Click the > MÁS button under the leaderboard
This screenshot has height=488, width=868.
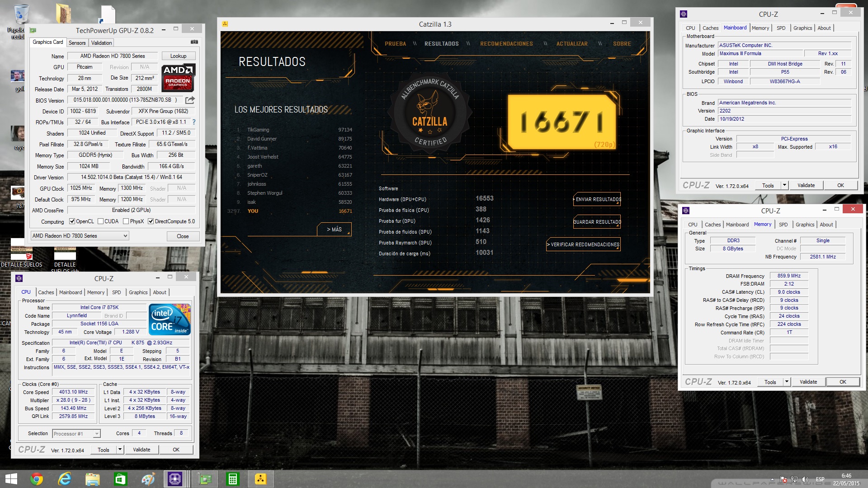tap(334, 230)
